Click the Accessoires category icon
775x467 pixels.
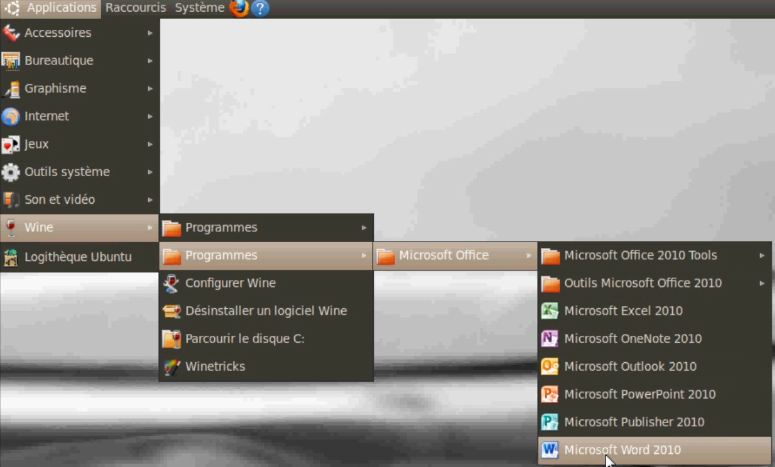click(x=10, y=33)
